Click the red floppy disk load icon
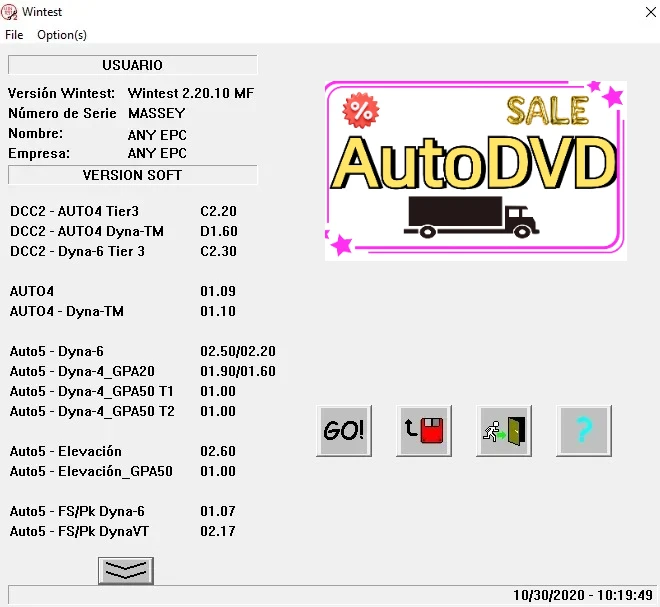 point(424,431)
